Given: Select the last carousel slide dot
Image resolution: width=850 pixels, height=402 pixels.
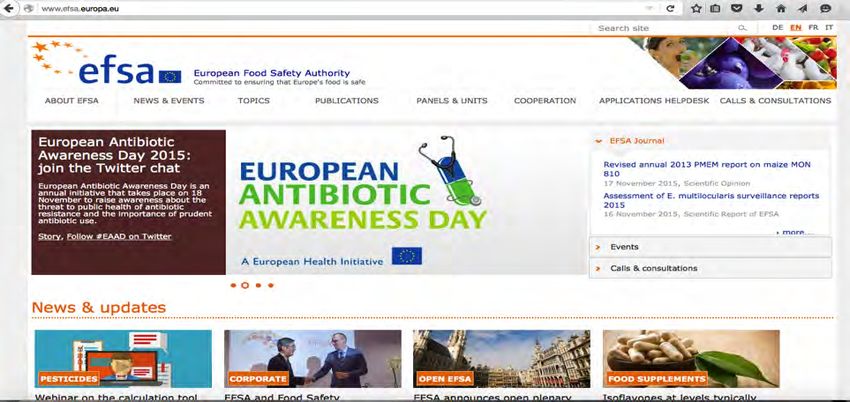Looking at the screenshot, I should coord(271,285).
